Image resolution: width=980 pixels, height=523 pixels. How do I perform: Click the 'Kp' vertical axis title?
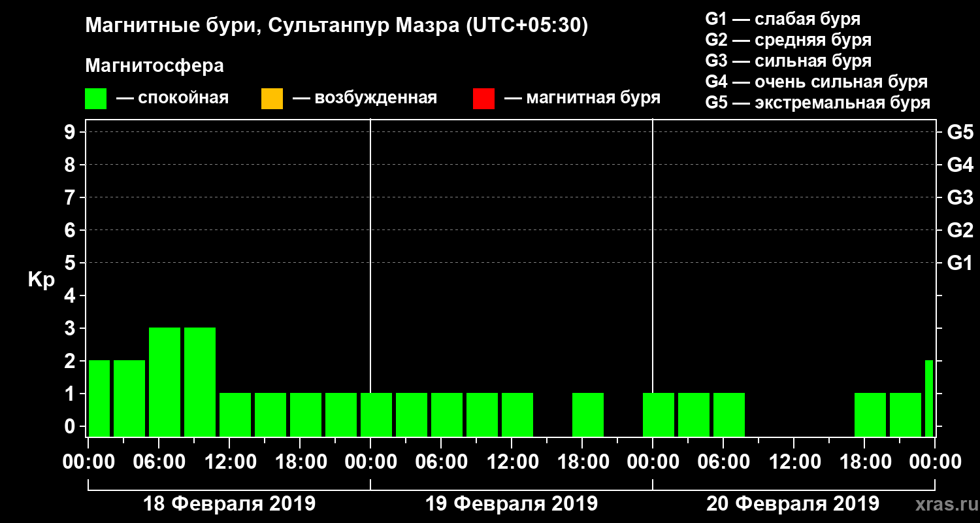point(41,280)
